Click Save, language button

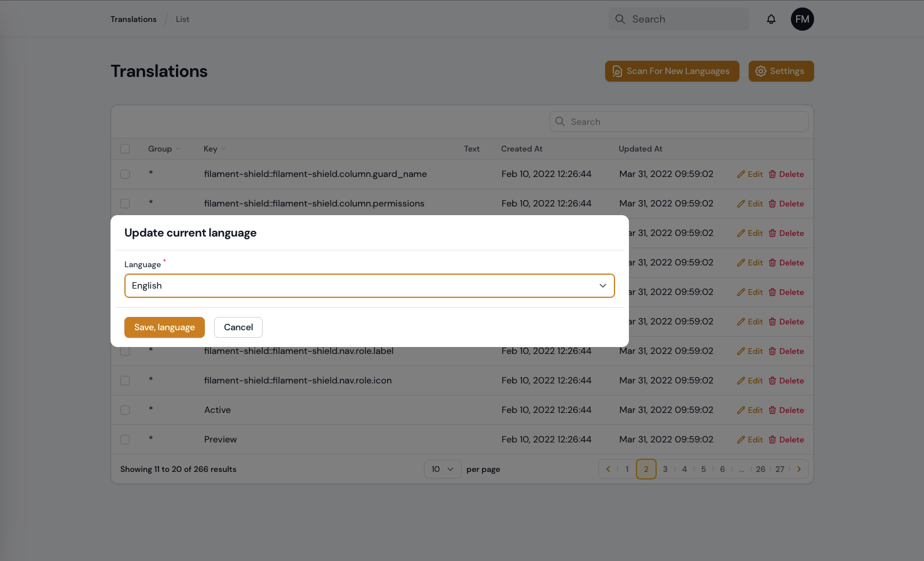click(x=164, y=327)
